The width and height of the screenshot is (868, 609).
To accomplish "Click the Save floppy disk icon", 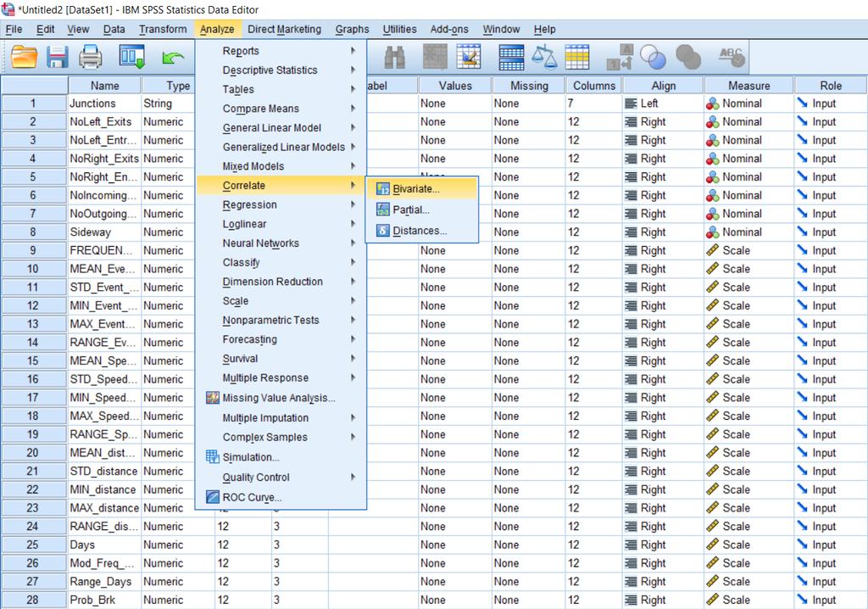I will coord(57,57).
